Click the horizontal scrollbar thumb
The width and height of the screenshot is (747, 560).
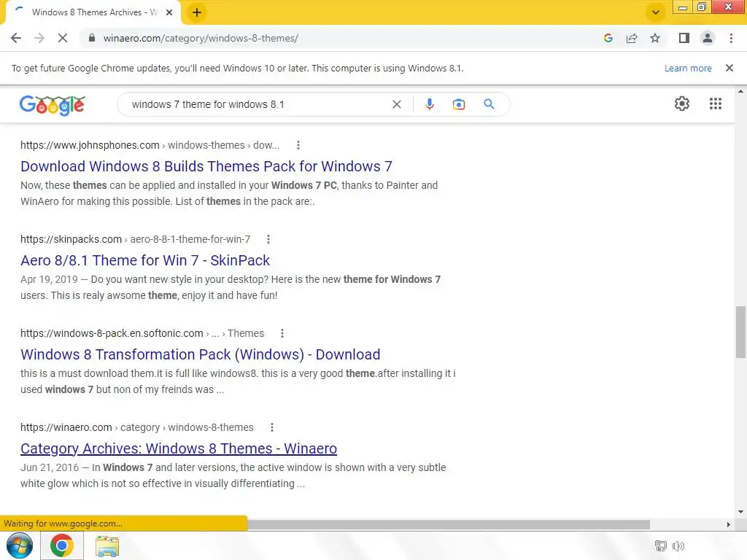448,524
